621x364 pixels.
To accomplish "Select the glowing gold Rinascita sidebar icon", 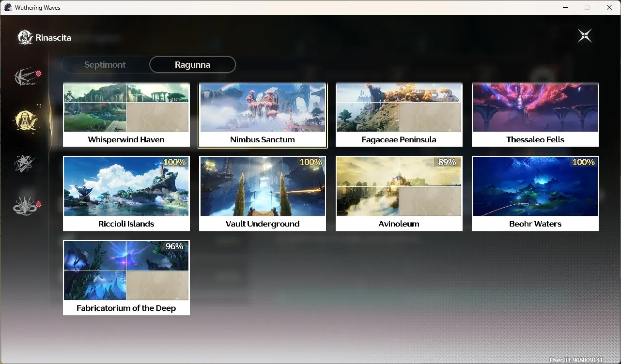I will (x=26, y=120).
